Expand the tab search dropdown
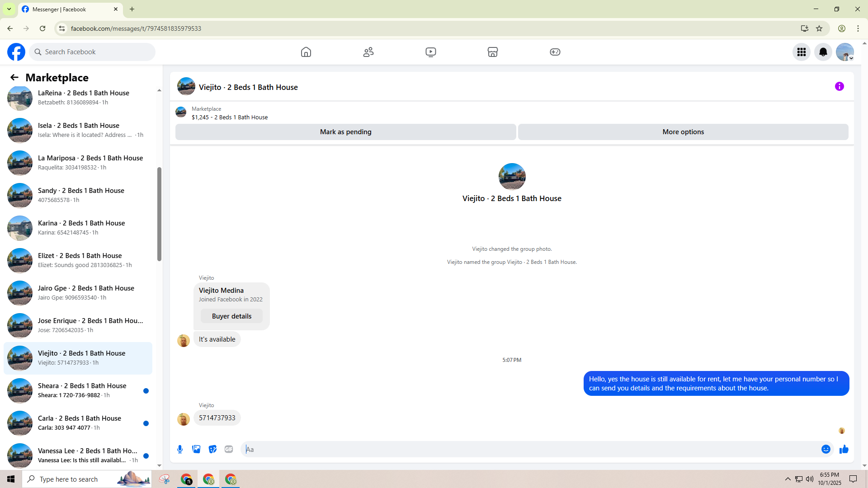Screen dimensions: 868x488 tap(9, 9)
